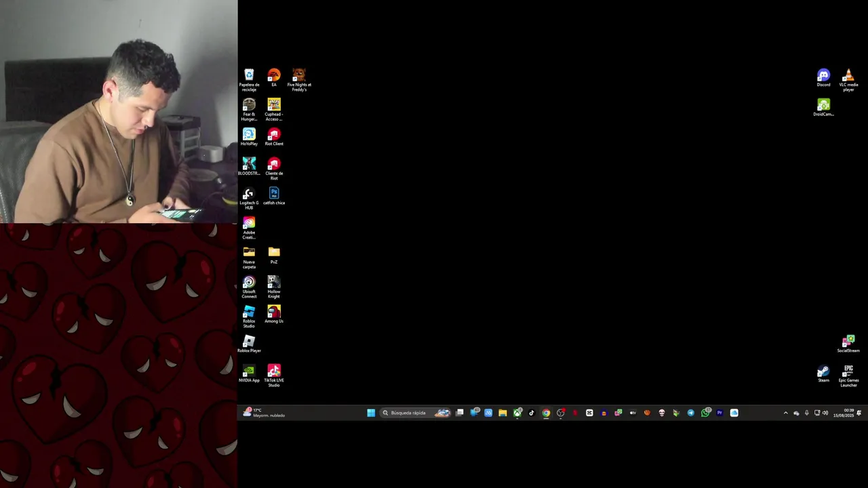868x488 pixels.
Task: Select the Nueva carpeta folder
Action: (249, 257)
